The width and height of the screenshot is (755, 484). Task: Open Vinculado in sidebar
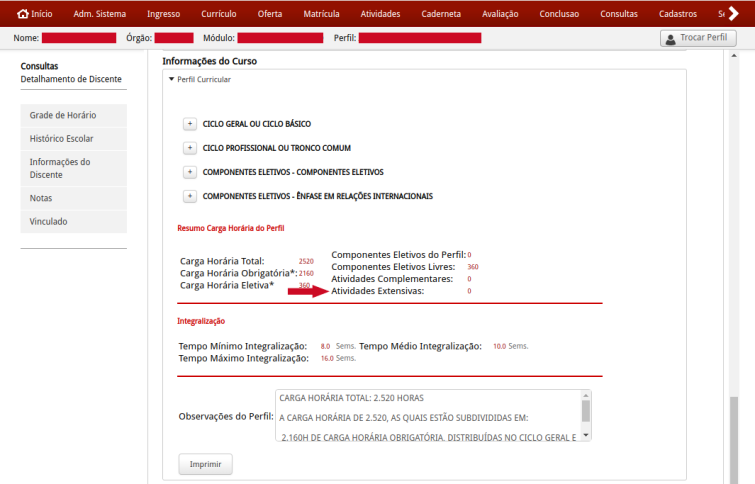74,222
